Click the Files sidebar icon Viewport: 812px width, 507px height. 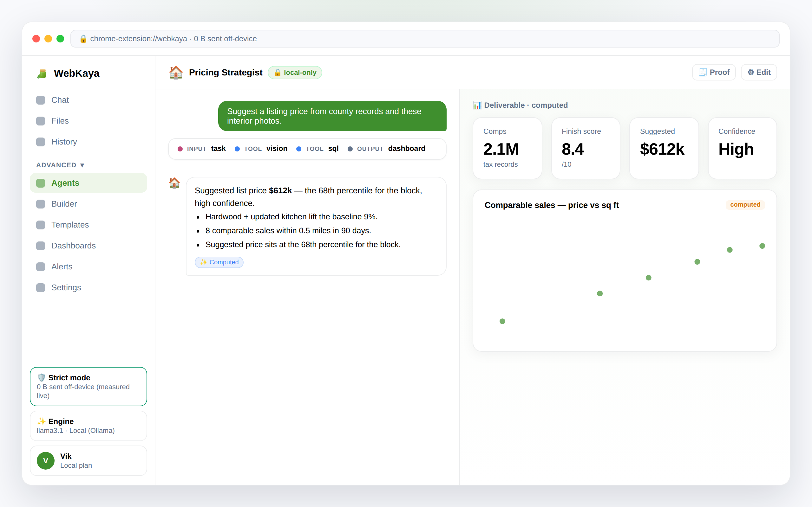click(x=41, y=121)
